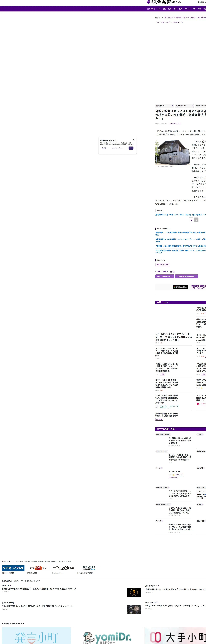Open the article photo of the wooden building
Image resolution: width=206 pixels, height=644 pixels.
173,153
